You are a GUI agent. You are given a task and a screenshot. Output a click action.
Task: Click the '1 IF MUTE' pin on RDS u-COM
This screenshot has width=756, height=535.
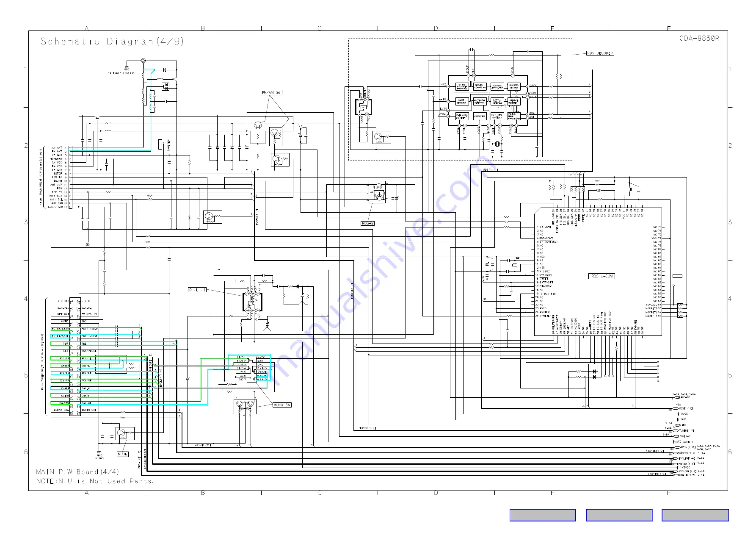click(544, 227)
